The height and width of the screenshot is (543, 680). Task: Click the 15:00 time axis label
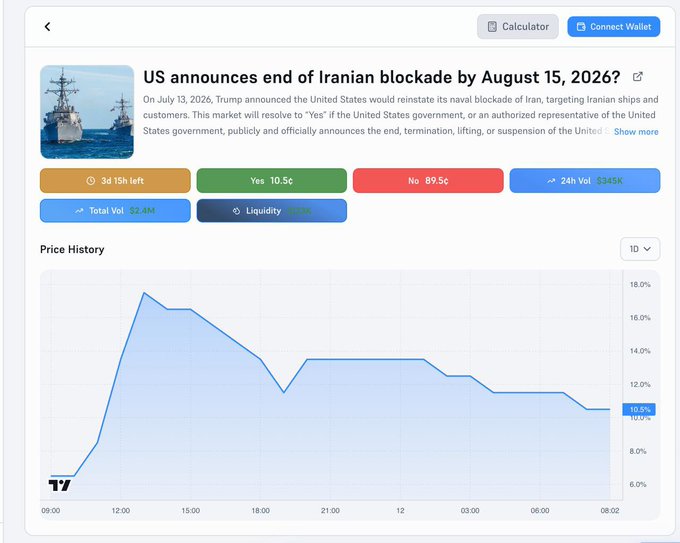(190, 510)
